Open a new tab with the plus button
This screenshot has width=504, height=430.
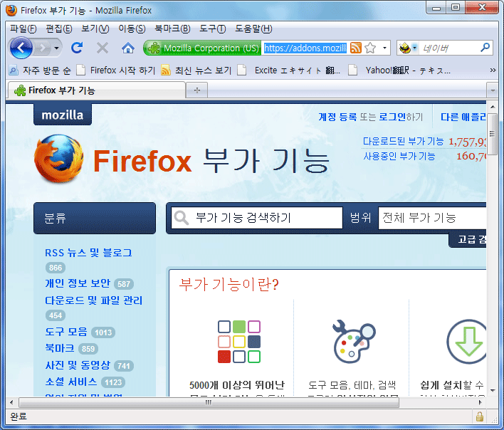[x=197, y=90]
